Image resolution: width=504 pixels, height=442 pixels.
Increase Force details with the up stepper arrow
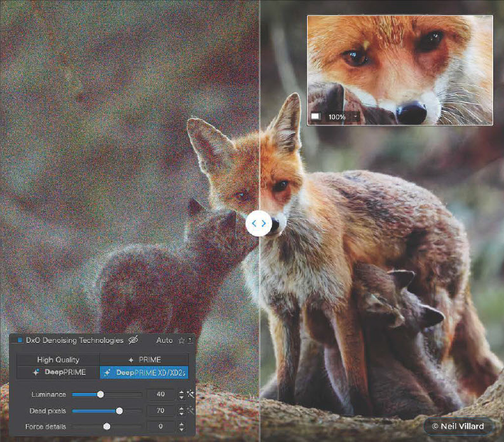(182, 424)
